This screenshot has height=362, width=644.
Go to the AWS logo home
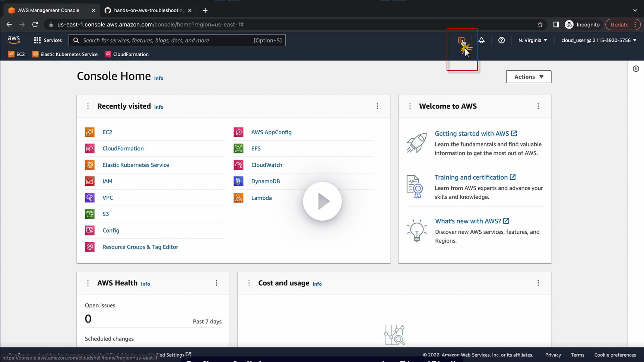pyautogui.click(x=14, y=40)
